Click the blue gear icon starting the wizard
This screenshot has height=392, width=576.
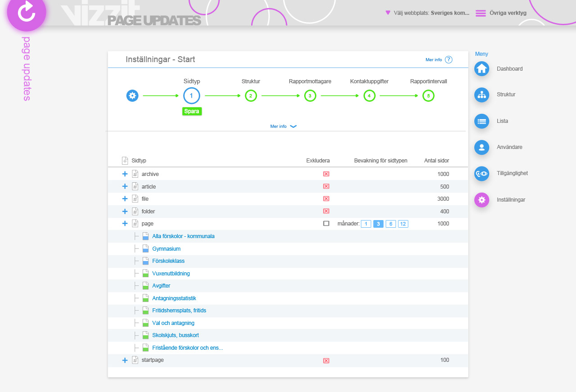[x=132, y=95]
